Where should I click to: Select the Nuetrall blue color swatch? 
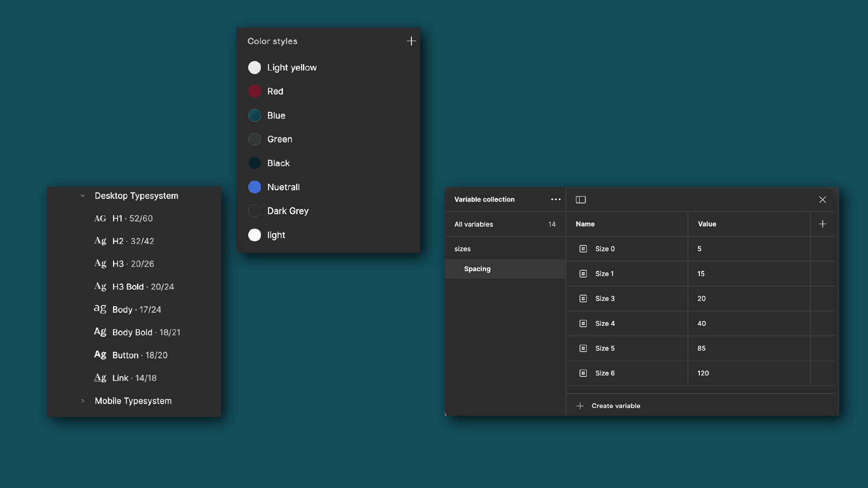pos(255,187)
